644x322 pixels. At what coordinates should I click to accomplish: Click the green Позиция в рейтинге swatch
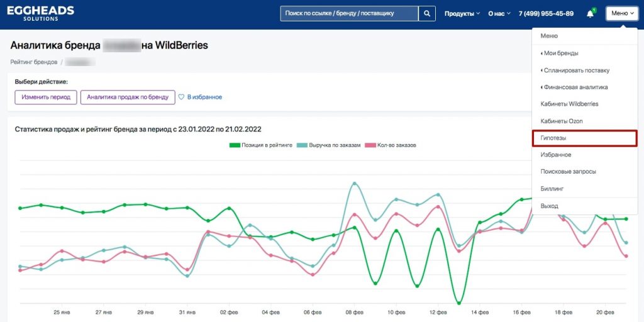pyautogui.click(x=235, y=145)
